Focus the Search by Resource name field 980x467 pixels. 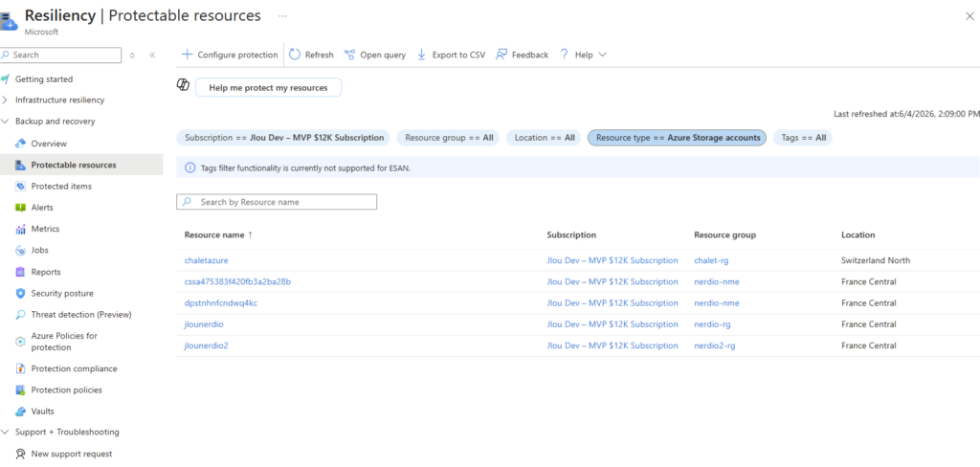click(278, 202)
